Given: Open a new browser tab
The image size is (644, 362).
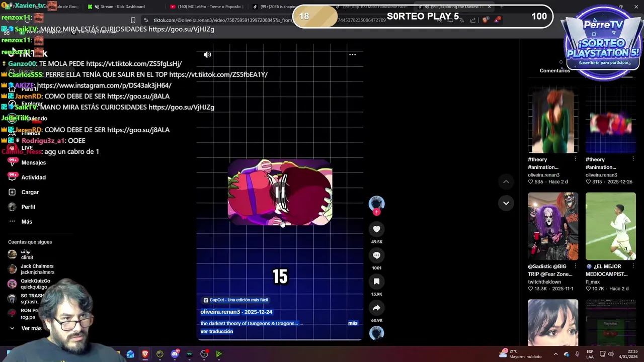Looking at the screenshot, I should (x=502, y=7).
